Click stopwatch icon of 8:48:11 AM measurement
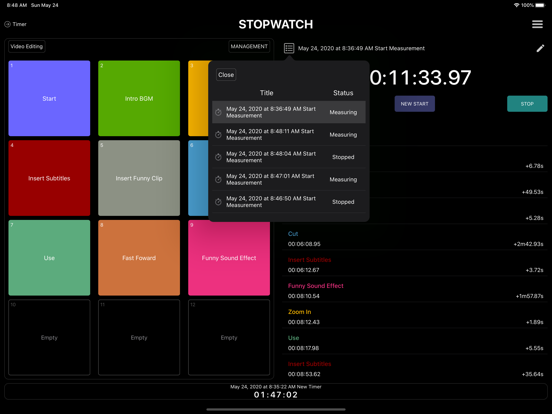 (218, 134)
